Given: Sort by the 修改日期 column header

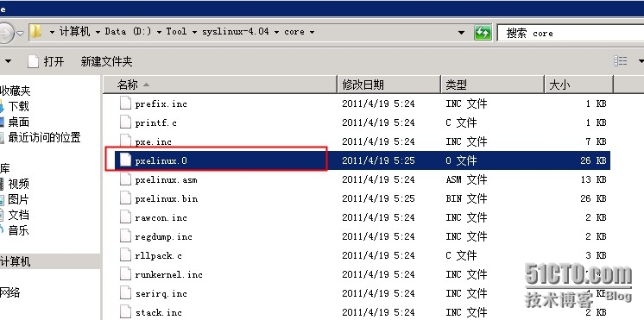Looking at the screenshot, I should (x=389, y=85).
